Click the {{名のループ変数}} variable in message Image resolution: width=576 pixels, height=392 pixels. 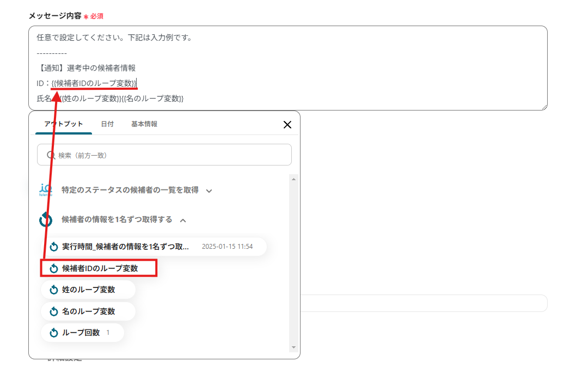153,99
